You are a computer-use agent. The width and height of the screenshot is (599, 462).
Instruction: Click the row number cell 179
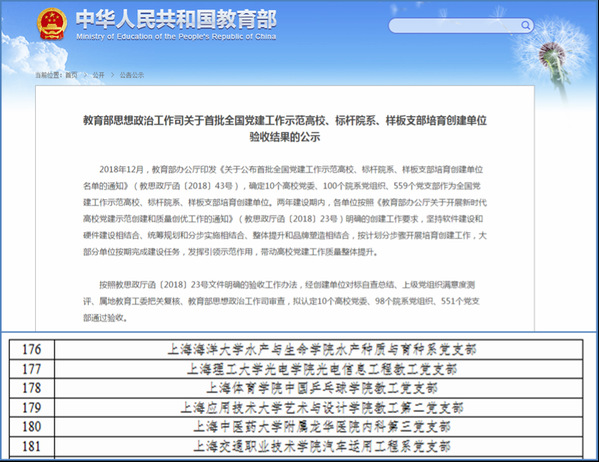(32, 407)
